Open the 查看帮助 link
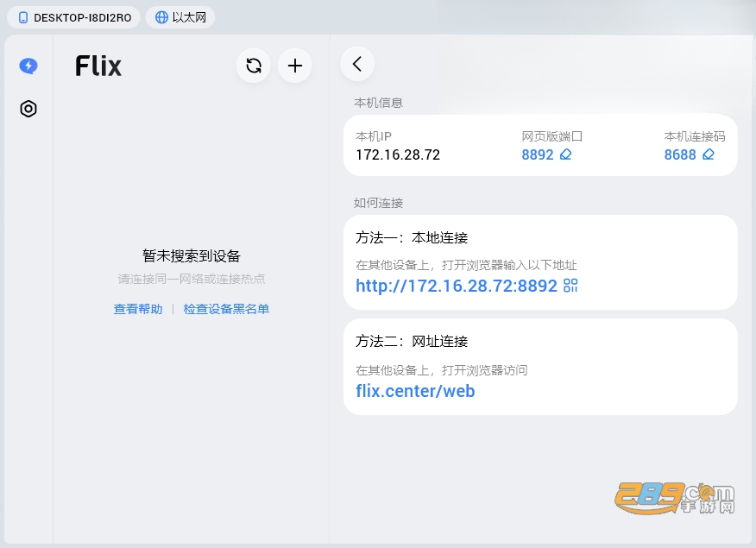Screen dimensions: 756x548 [x=138, y=309]
